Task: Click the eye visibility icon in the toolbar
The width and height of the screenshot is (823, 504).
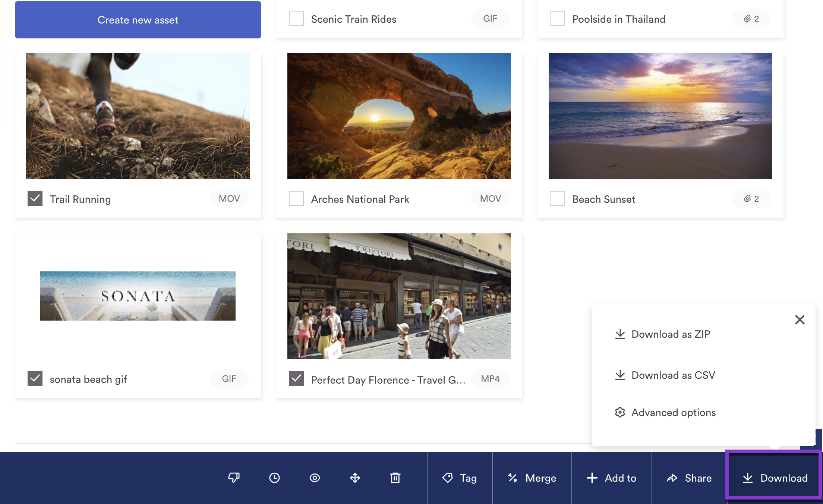Action: click(315, 478)
